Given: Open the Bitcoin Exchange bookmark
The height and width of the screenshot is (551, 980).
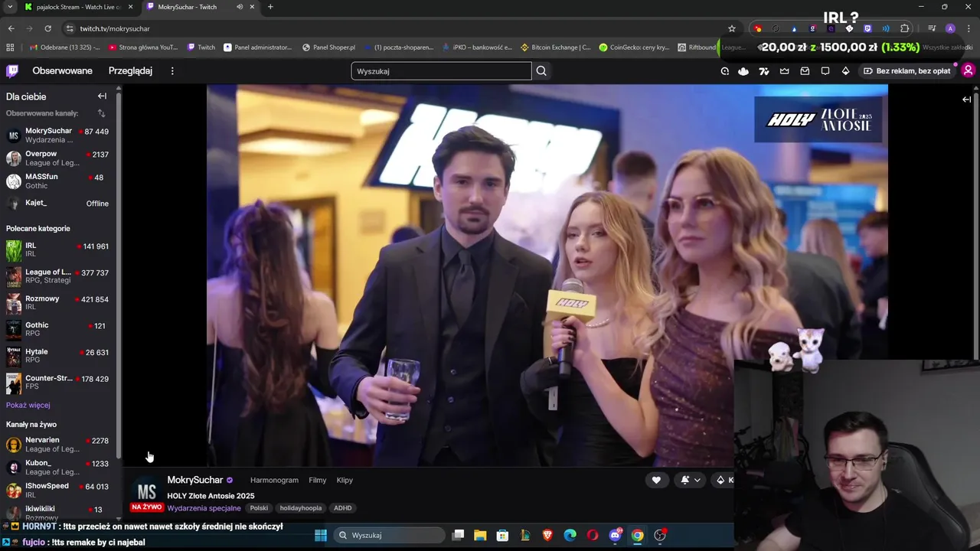Looking at the screenshot, I should click(556, 47).
